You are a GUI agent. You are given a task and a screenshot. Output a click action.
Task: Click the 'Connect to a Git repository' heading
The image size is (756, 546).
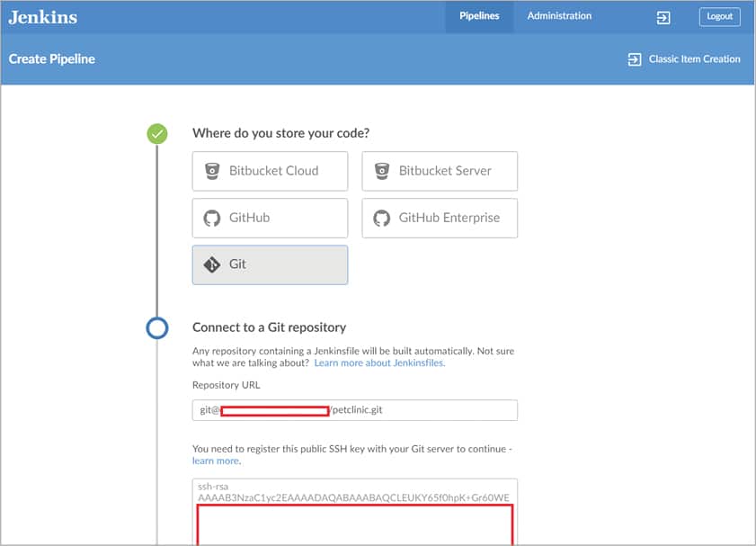click(x=269, y=327)
